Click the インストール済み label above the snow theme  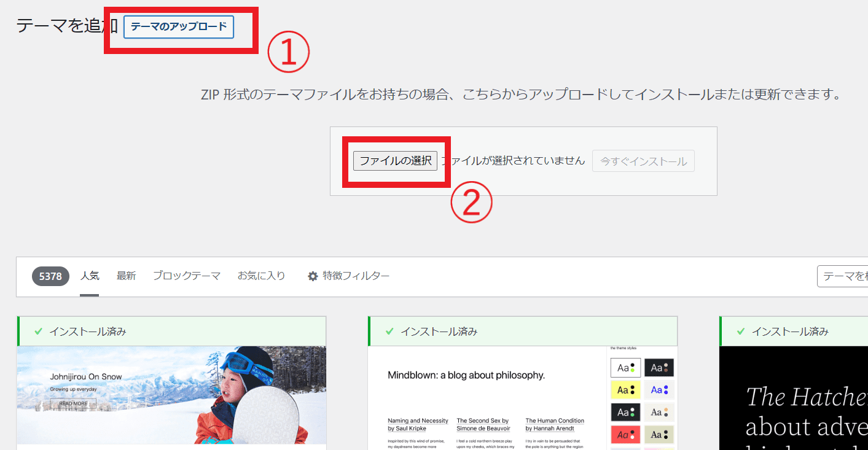tap(88, 332)
